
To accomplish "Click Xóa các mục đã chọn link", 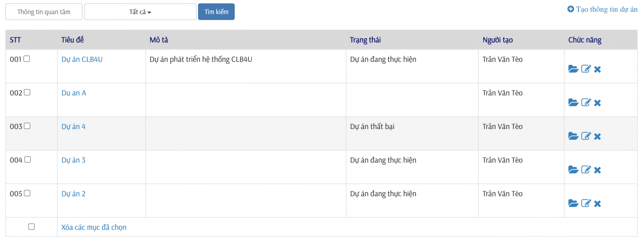I will coord(94,227).
